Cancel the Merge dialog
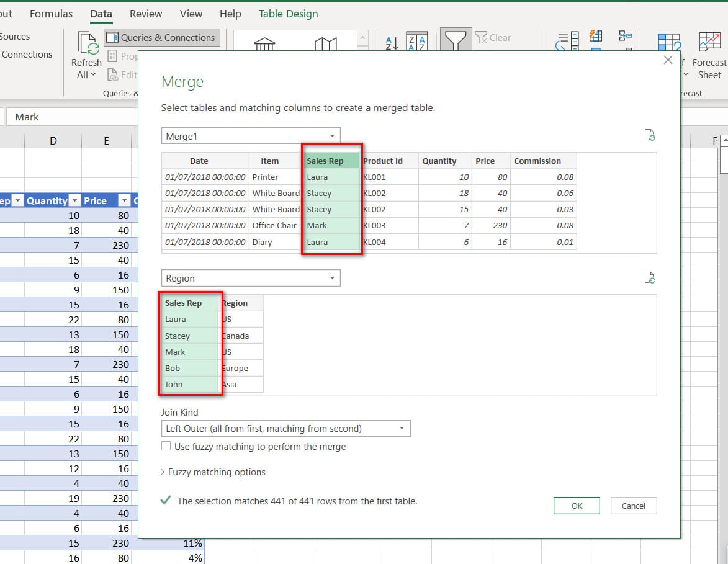This screenshot has width=728, height=564. (x=633, y=506)
